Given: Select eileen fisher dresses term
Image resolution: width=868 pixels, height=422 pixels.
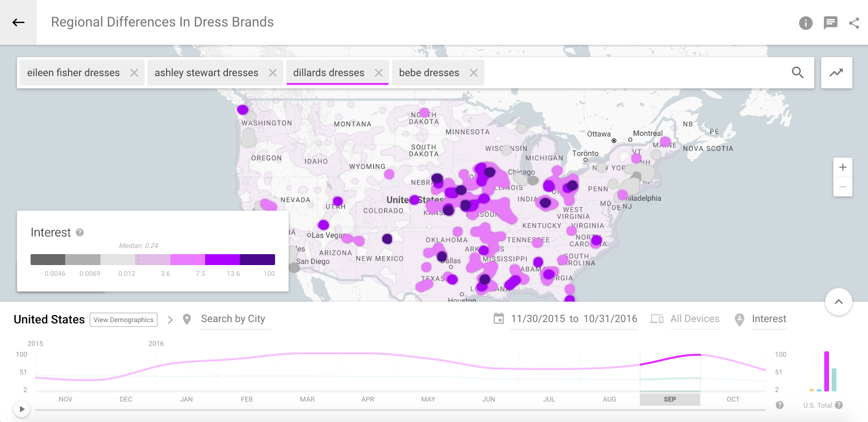Looking at the screenshot, I should 73,73.
